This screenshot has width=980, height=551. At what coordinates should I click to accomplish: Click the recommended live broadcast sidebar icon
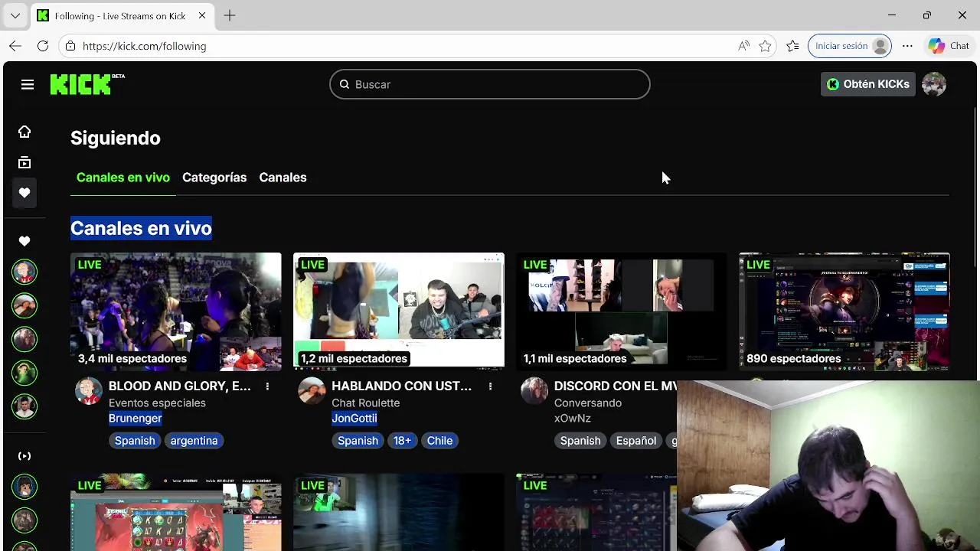point(24,456)
